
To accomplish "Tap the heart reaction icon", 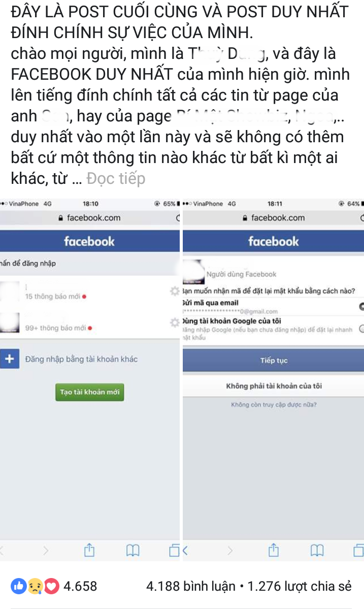I will pyautogui.click(x=52, y=586).
